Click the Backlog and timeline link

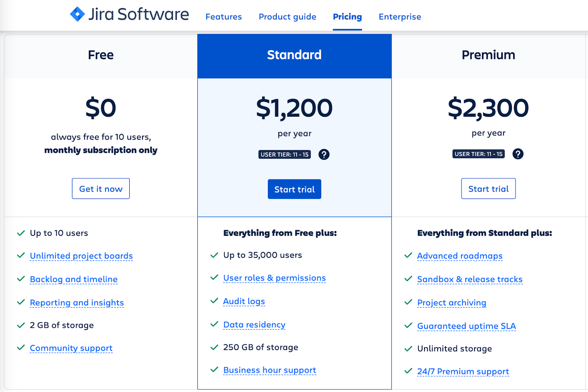tap(73, 279)
